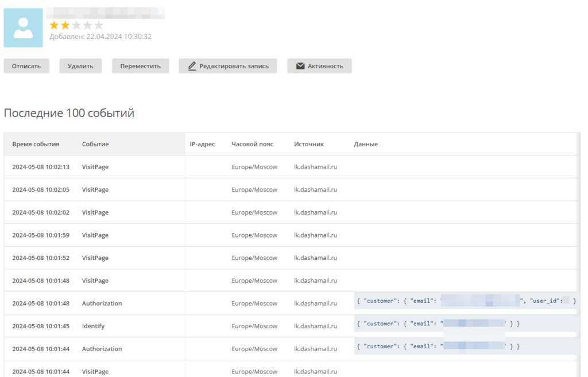
Task: Click the Identify event name
Action: point(94,326)
